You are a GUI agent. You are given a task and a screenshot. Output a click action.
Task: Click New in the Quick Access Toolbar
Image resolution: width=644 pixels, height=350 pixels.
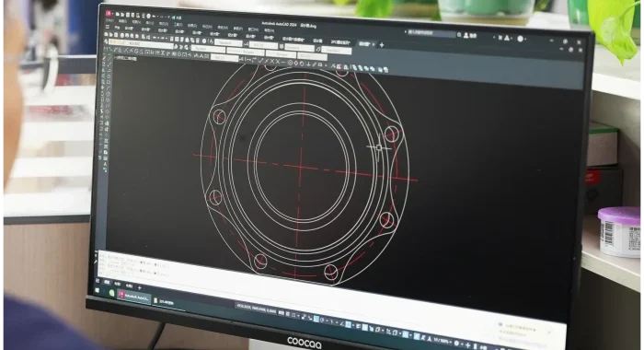[118, 14]
